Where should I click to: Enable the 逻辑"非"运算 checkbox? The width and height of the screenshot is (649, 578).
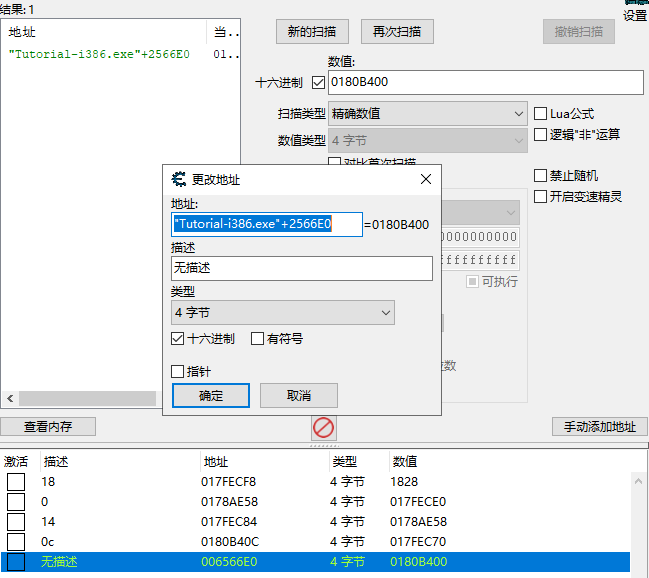540,134
